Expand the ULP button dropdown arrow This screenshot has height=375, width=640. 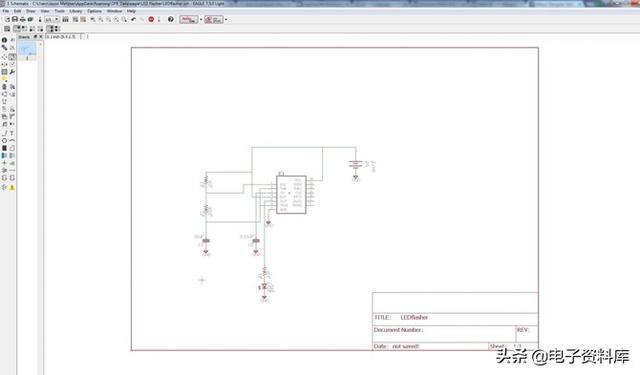[x=226, y=19]
